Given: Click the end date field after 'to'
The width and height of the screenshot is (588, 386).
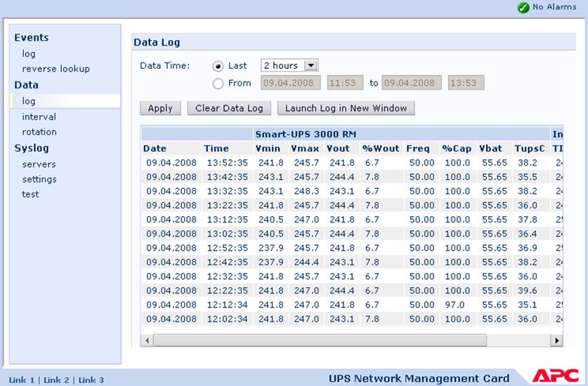Looking at the screenshot, I should click(x=412, y=83).
